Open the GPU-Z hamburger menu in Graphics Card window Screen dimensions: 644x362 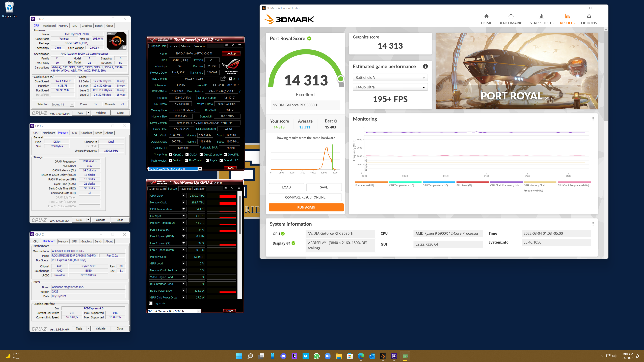(x=239, y=45)
